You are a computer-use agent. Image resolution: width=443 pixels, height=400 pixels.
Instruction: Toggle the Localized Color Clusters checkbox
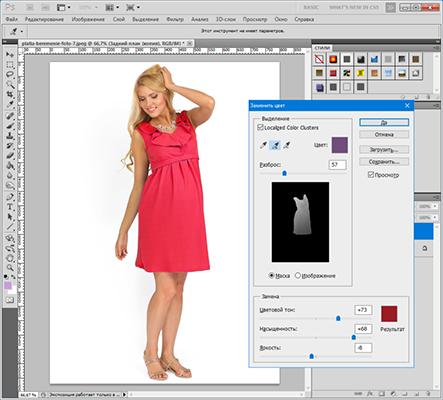click(260, 127)
